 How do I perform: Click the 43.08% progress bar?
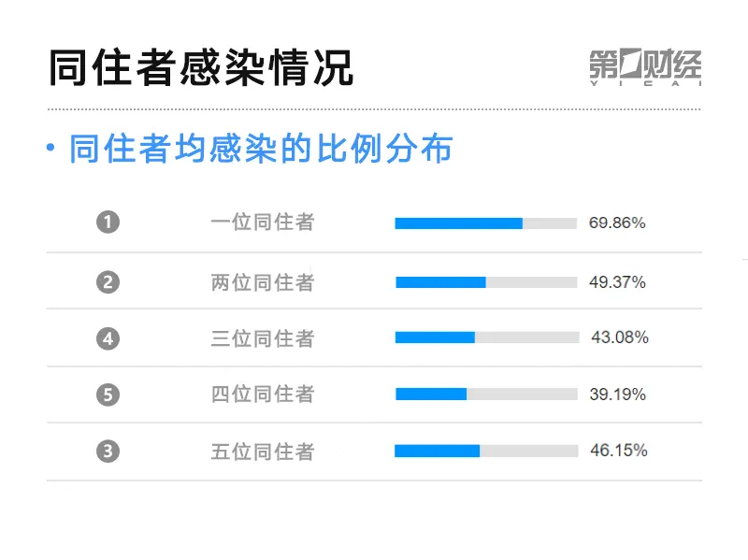click(x=485, y=337)
